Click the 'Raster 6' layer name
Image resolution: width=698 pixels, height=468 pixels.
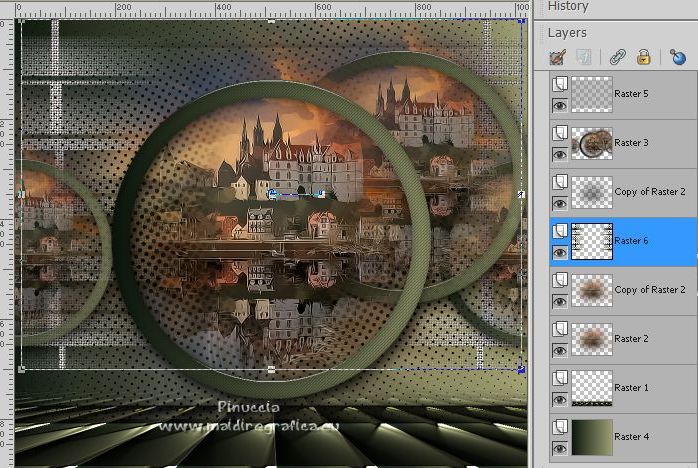631,241
